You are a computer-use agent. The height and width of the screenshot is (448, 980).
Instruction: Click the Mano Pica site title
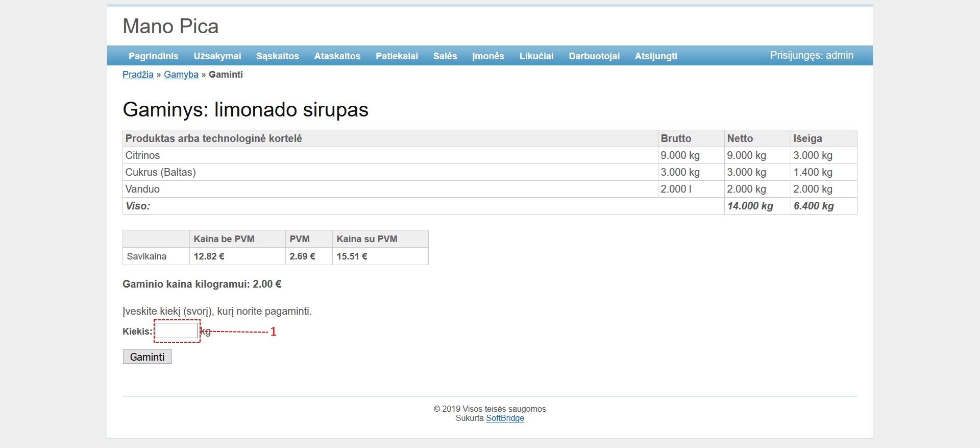pos(170,27)
